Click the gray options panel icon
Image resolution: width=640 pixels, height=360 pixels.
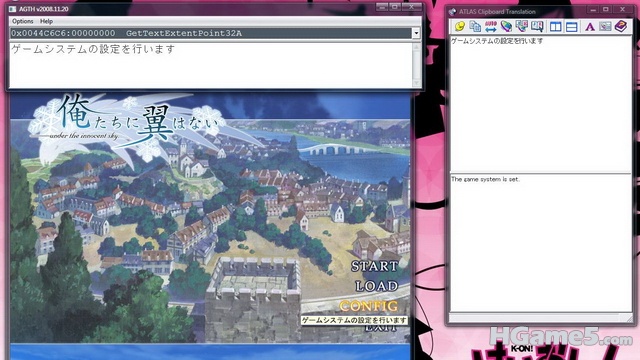(x=605, y=27)
